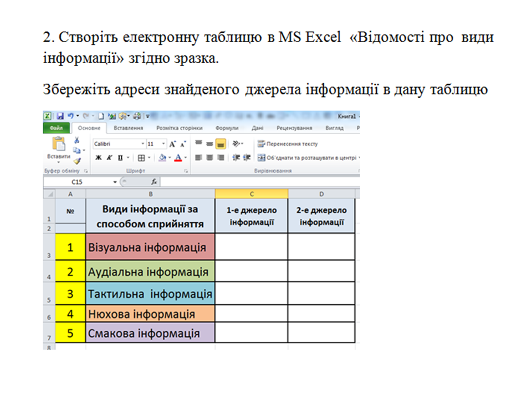Screen dimensions: 532x399
Task: Open the font size 11 dropdown
Action: [x=163, y=144]
